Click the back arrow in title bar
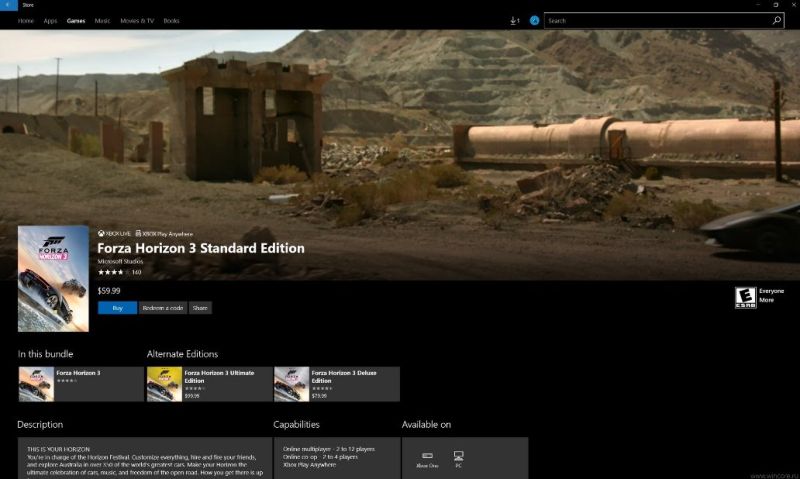The image size is (800, 479). (8, 5)
